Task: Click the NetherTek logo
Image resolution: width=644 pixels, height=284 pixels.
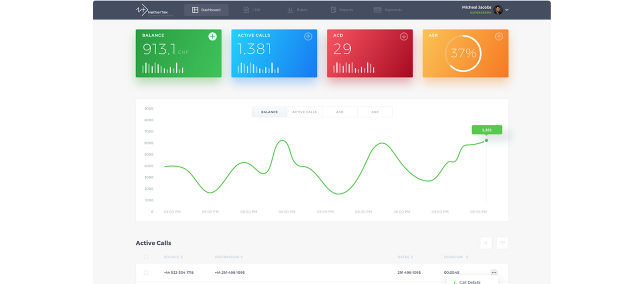Action: [154, 10]
